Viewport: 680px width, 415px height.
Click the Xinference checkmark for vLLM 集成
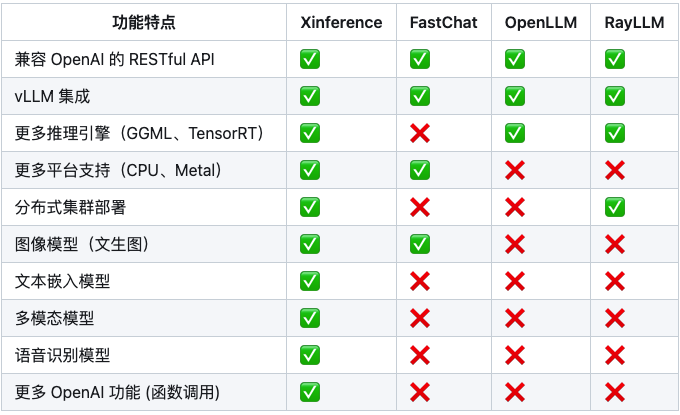click(x=310, y=96)
